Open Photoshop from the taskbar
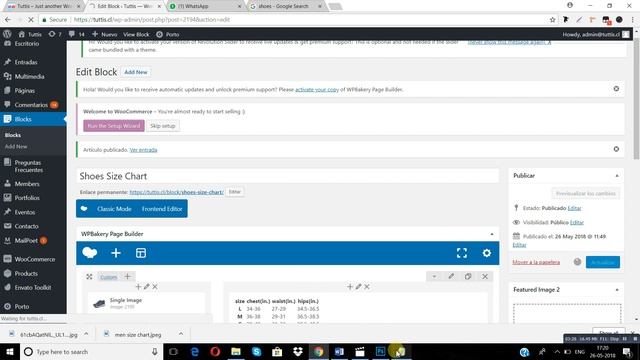 click(x=380, y=351)
